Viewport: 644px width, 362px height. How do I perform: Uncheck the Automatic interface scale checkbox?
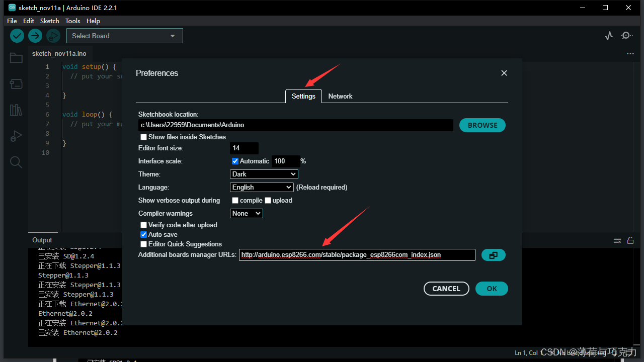(235, 161)
